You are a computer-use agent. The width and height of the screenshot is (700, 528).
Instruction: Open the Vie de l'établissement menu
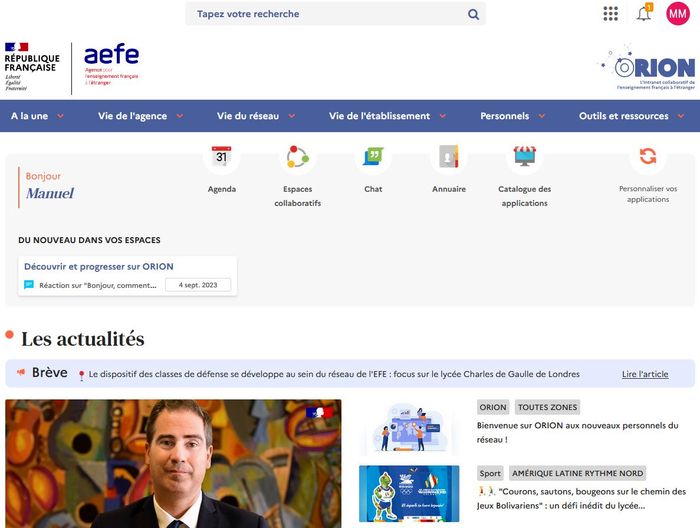click(388, 116)
